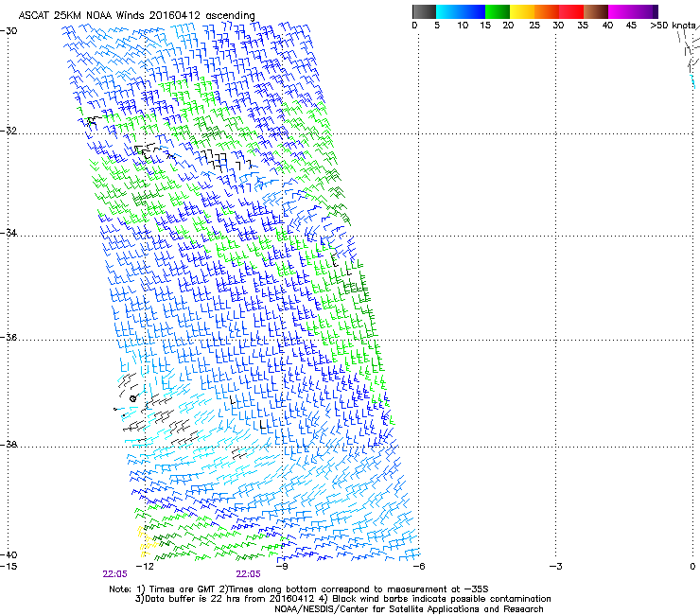Click the gray 0–5 knots color segment
Screen dimensions: 700x615
coord(424,11)
